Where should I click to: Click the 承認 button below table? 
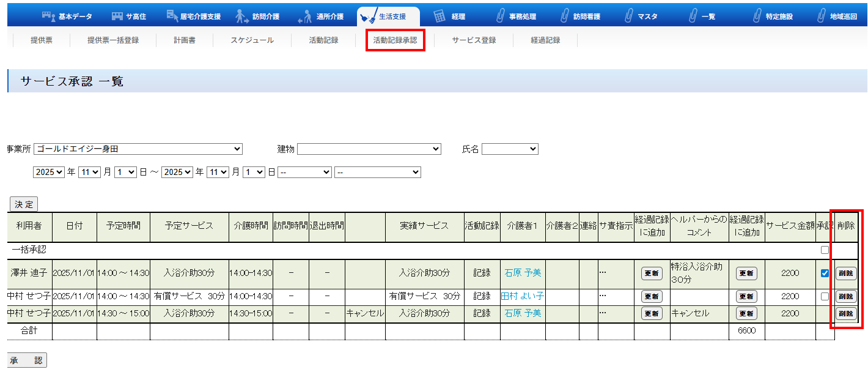pyautogui.click(x=26, y=360)
